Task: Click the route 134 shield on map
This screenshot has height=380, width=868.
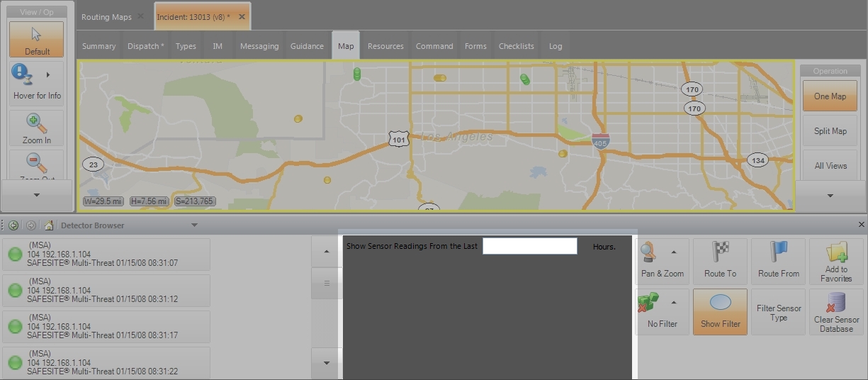Action: (757, 160)
